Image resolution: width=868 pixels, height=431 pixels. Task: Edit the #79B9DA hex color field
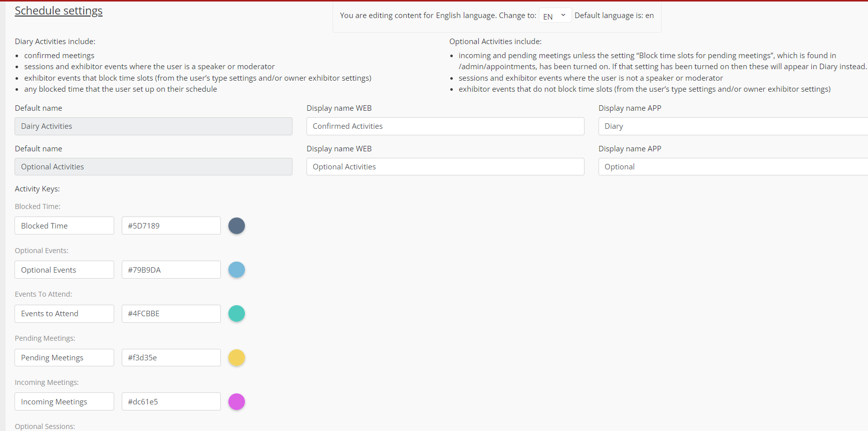coord(171,270)
